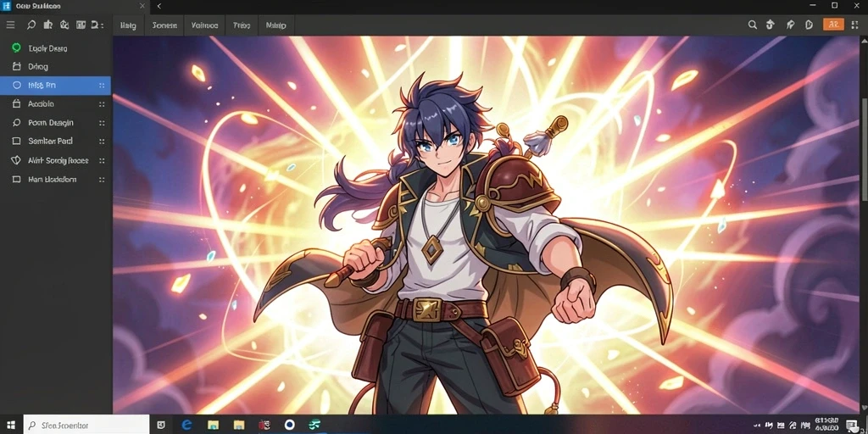Click the Windows Start button
Viewport: 868px width, 434px height.
coord(10,425)
